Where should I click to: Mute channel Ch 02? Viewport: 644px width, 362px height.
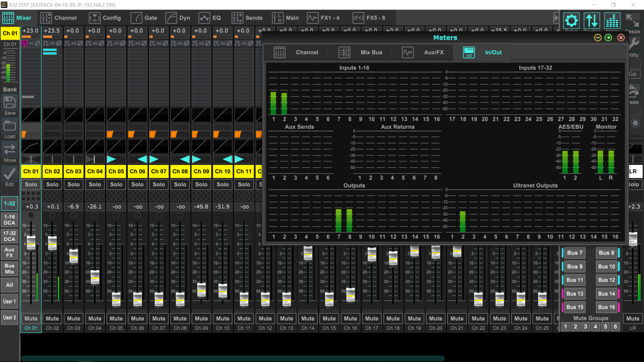pos(52,318)
